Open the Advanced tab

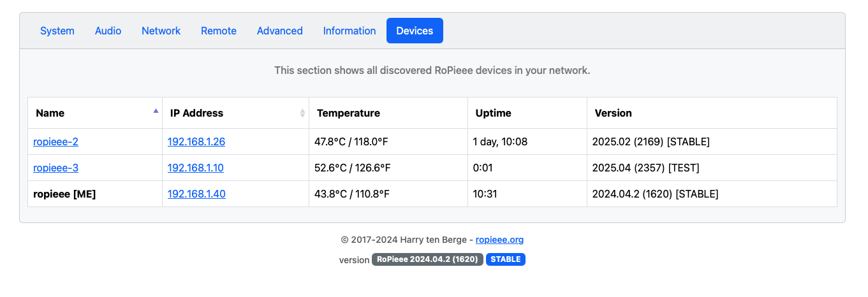coord(280,31)
